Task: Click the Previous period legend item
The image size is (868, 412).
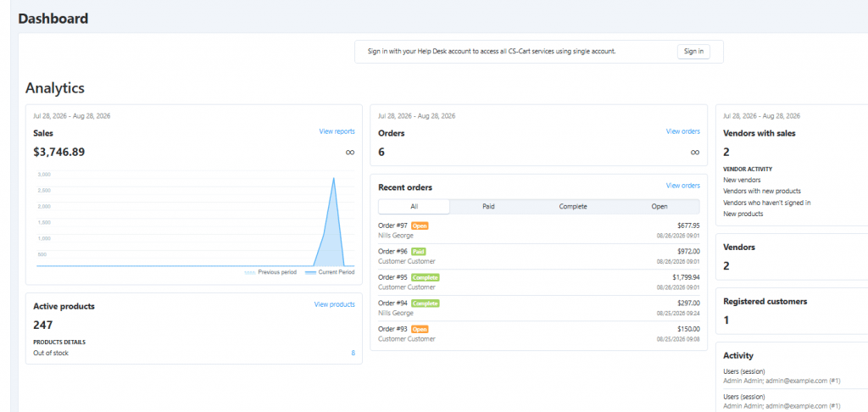Action: 270,272
